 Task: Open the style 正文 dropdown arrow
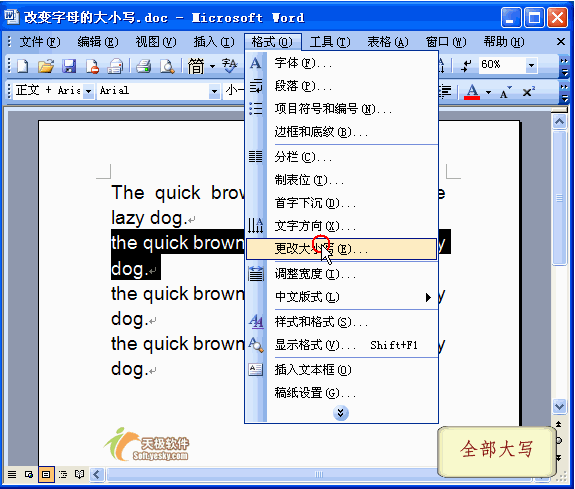coord(88,91)
